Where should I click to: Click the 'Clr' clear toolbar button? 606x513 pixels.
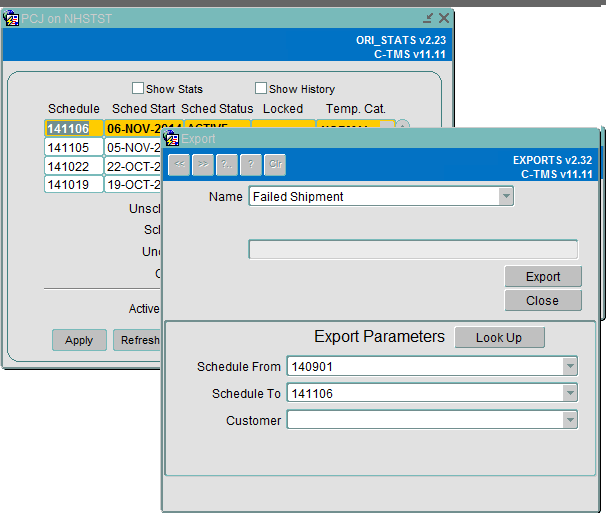275,164
